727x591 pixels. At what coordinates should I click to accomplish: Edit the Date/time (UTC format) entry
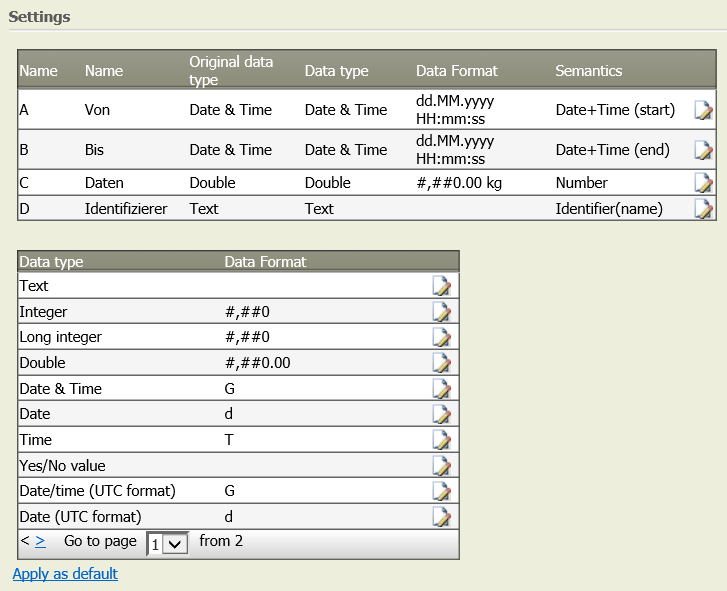441,491
